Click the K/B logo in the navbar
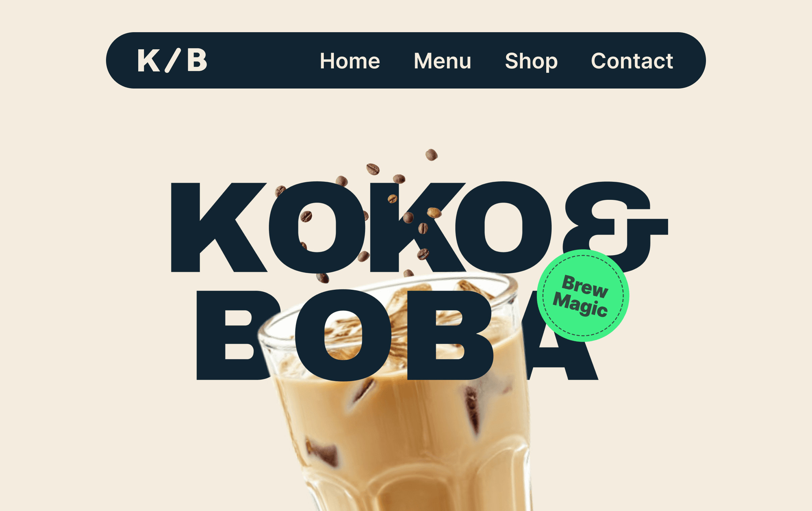Viewport: 812px width, 511px height. pyautogui.click(x=172, y=60)
